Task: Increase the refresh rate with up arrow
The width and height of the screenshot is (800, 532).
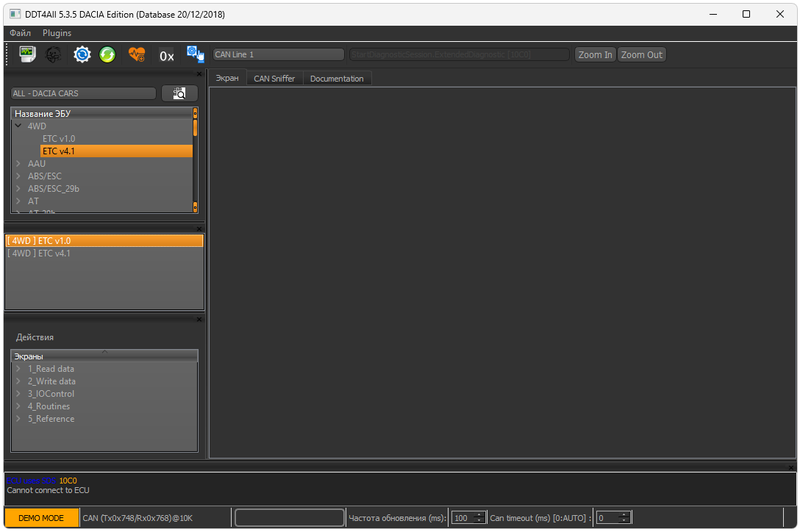Action: 480,515
